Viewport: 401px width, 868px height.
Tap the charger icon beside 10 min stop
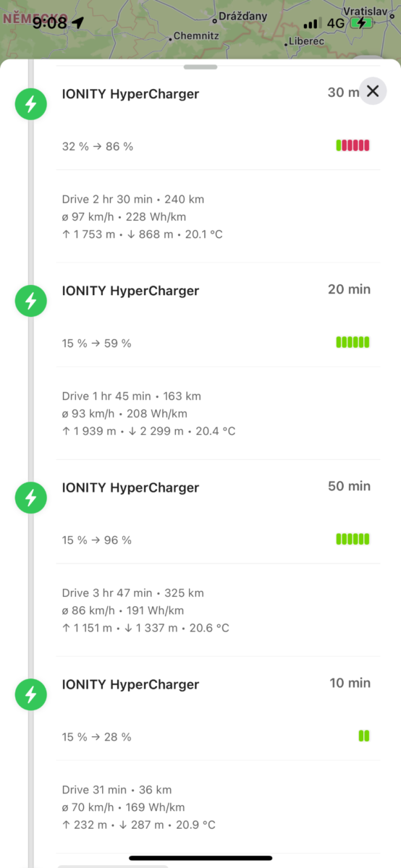click(30, 695)
